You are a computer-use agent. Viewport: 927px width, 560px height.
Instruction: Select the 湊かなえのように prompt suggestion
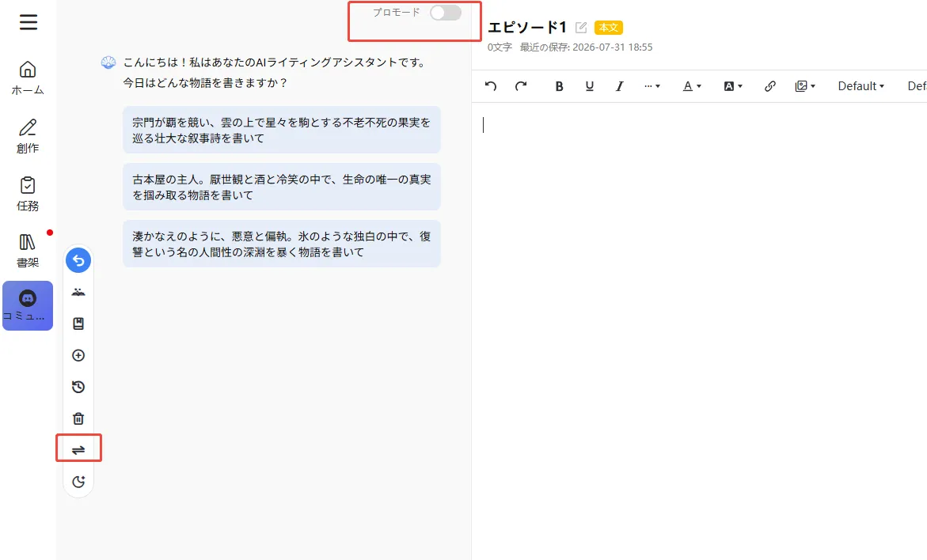281,244
